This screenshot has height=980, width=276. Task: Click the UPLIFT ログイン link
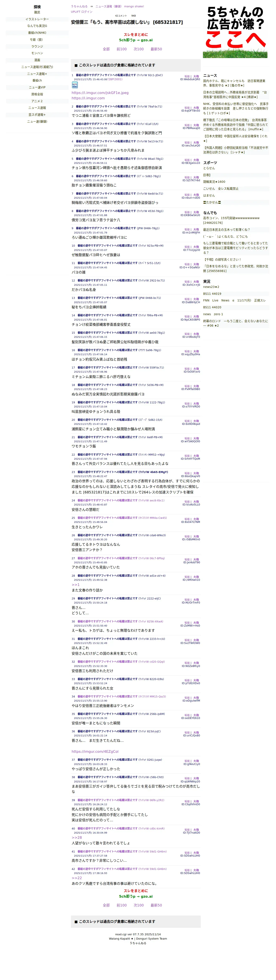click(x=81, y=12)
